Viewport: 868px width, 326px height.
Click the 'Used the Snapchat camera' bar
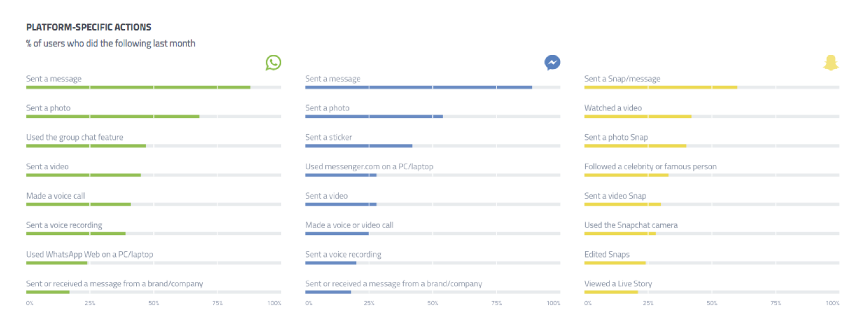620,233
